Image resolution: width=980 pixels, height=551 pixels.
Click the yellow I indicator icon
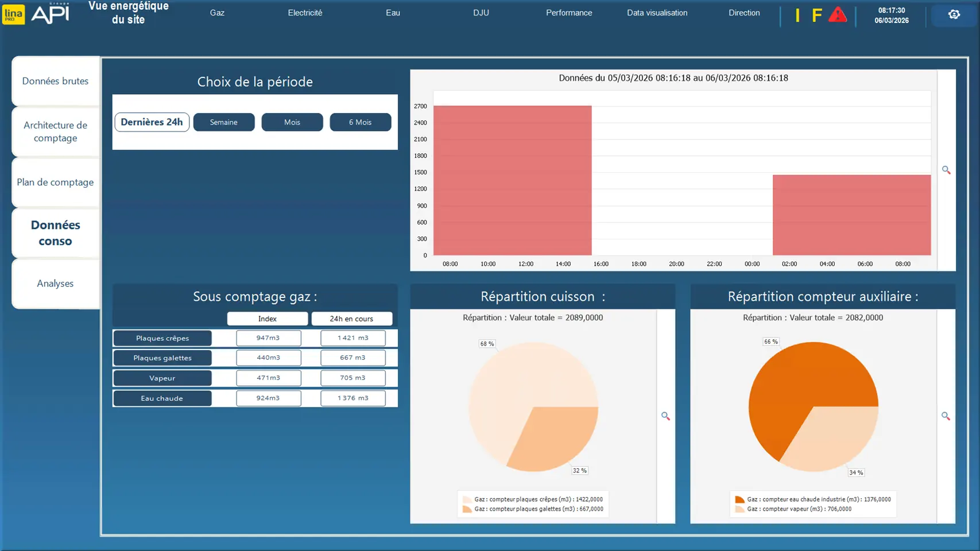click(x=797, y=15)
